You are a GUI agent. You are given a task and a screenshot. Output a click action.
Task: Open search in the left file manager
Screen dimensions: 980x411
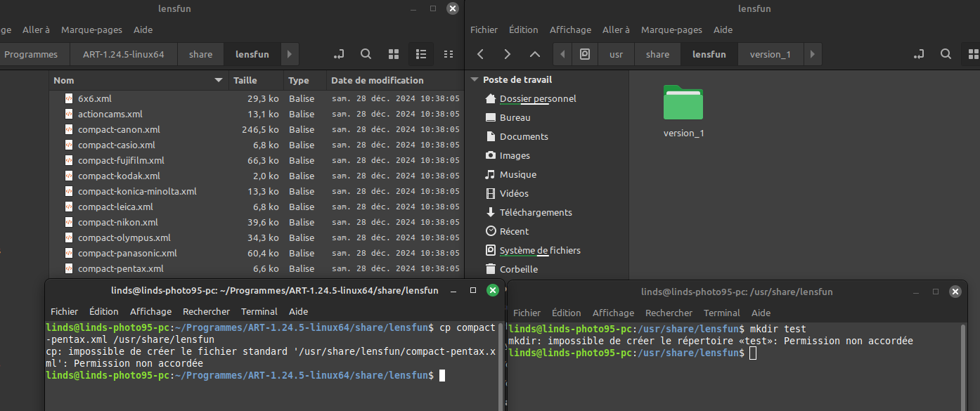pos(366,54)
